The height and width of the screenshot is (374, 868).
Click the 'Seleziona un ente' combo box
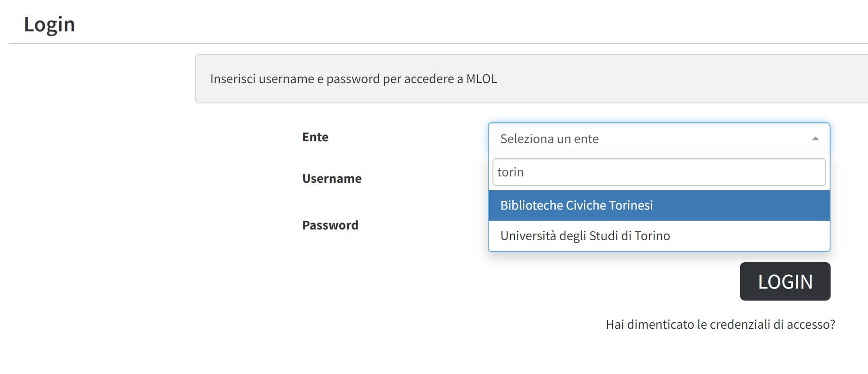pos(647,139)
